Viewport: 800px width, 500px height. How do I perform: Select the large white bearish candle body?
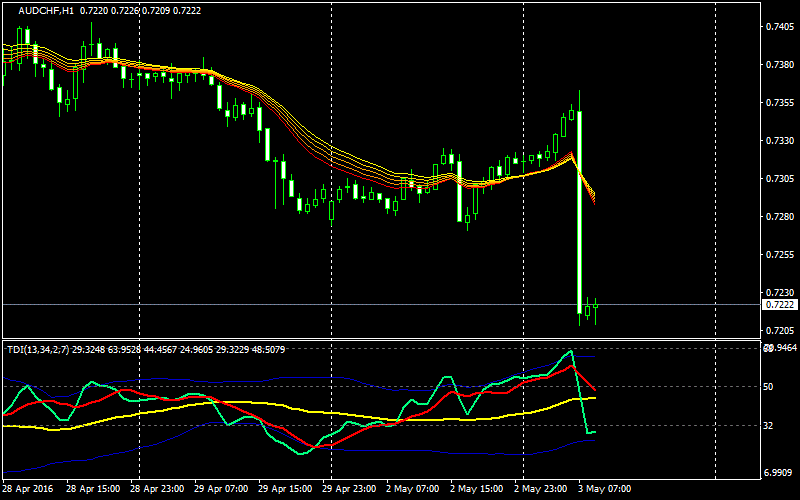(579, 210)
